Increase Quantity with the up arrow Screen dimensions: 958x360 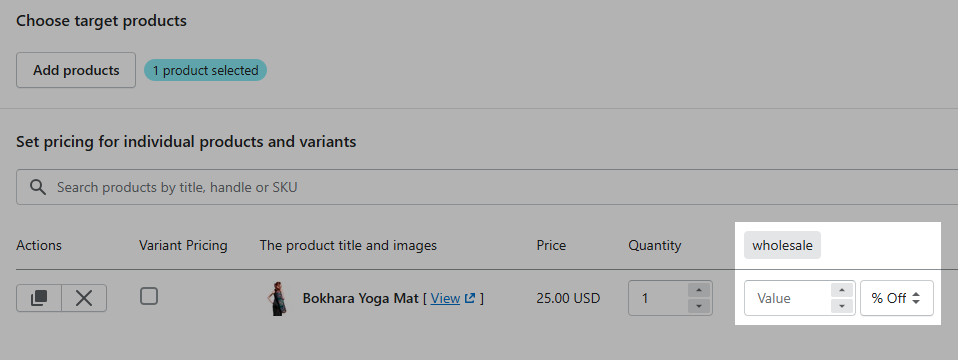(x=700, y=290)
